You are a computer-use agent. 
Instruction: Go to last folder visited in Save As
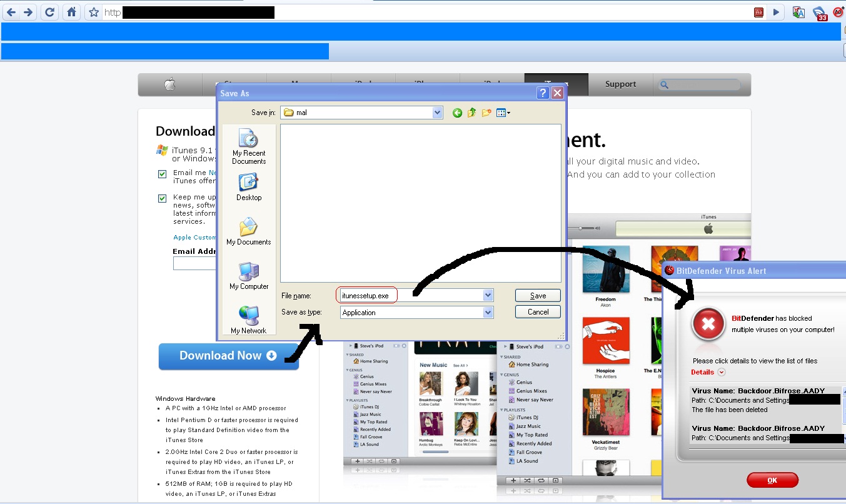(458, 113)
